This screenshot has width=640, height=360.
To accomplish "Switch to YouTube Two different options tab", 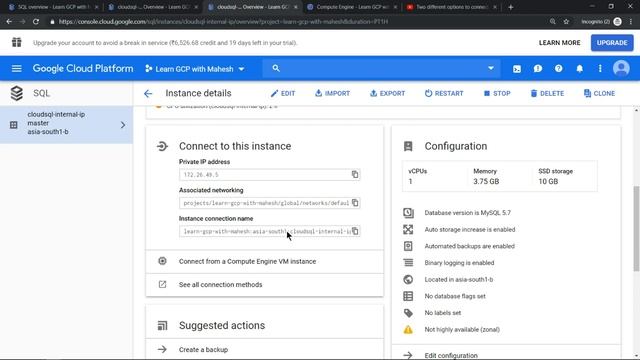I will tap(451, 7).
